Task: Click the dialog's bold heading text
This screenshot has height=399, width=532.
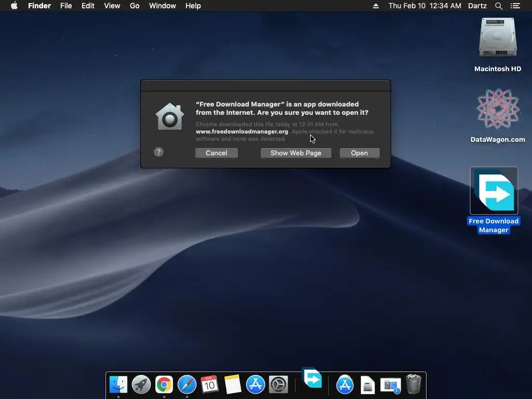Action: click(282, 108)
